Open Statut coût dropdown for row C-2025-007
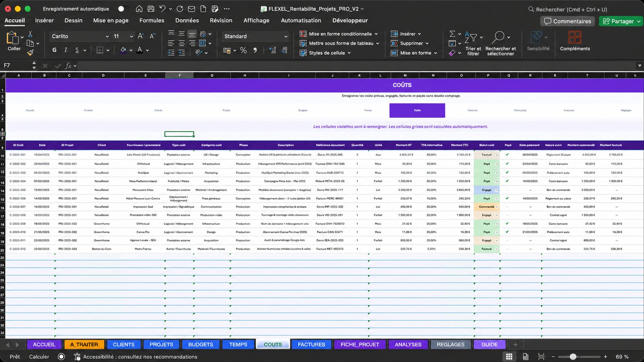 click(x=497, y=207)
